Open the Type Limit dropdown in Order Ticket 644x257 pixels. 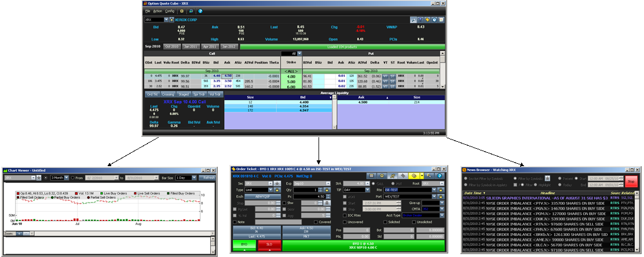[270, 190]
